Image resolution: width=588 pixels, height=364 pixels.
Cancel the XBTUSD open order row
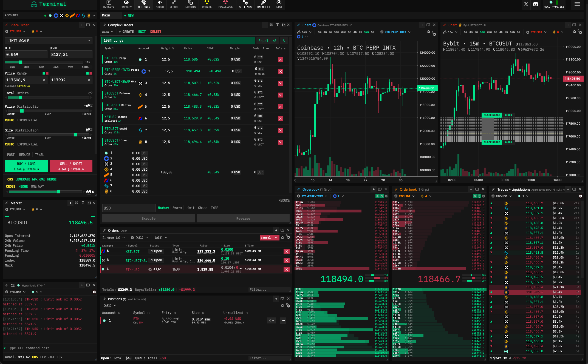point(286,251)
